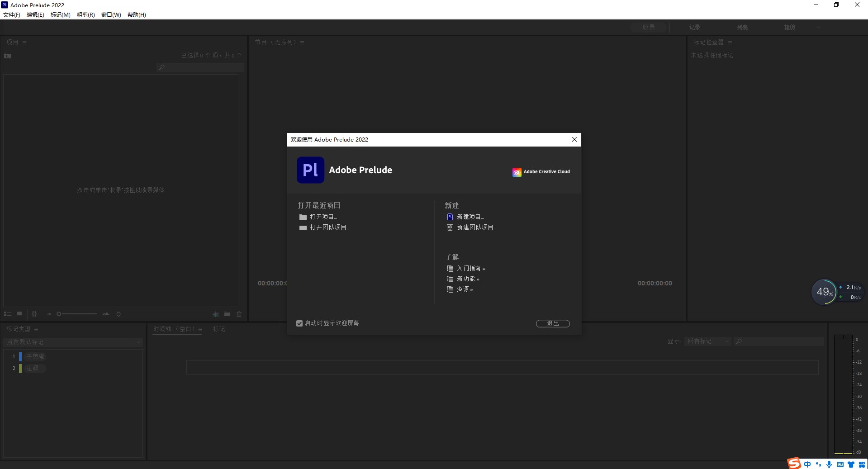
Task: Toggle the 注释 green marker type
Action: tap(20, 369)
